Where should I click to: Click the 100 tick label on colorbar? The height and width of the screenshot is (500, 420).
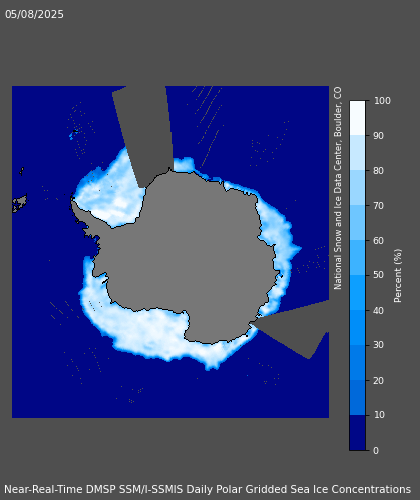point(382,101)
